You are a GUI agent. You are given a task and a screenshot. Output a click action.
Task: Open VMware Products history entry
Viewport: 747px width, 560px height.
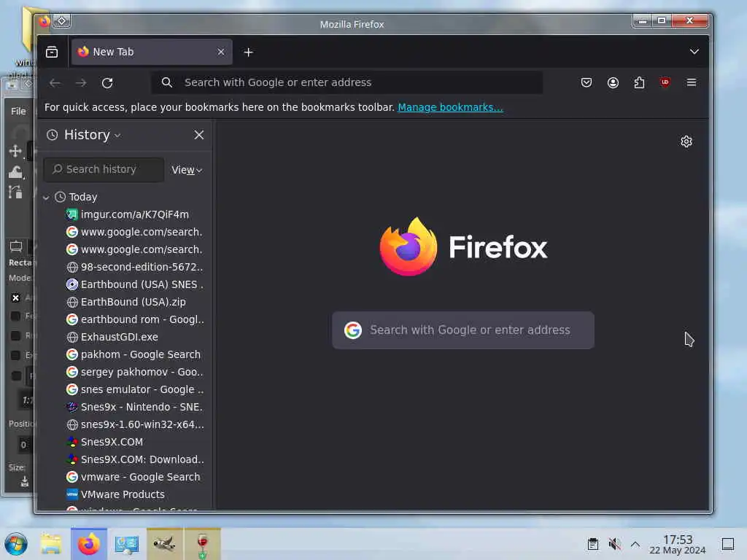115,494
